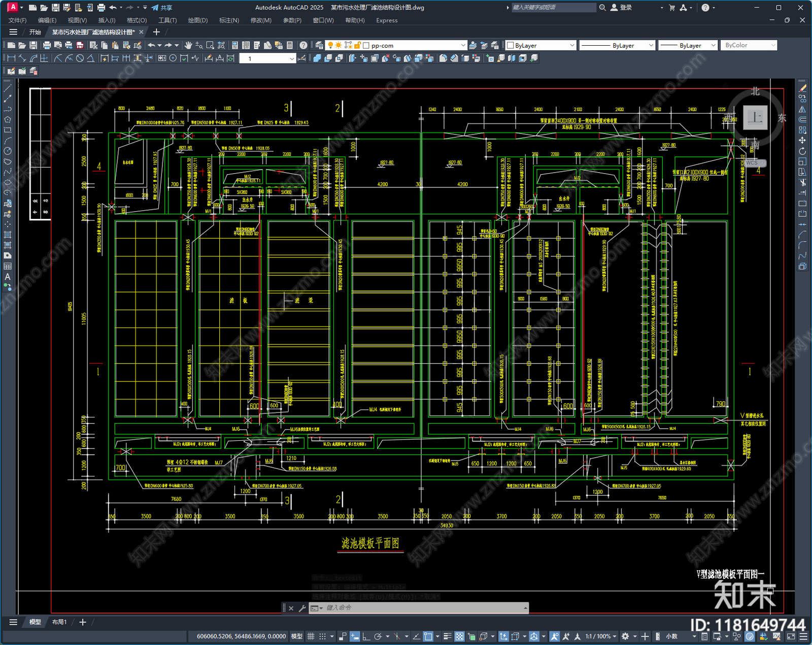This screenshot has width=812, height=645.
Task: Open the Express menu
Action: tap(387, 20)
